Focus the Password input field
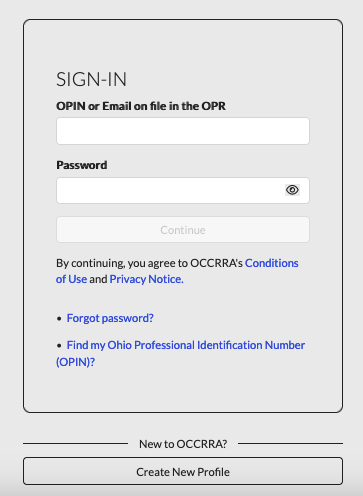363x496 pixels. [x=183, y=190]
